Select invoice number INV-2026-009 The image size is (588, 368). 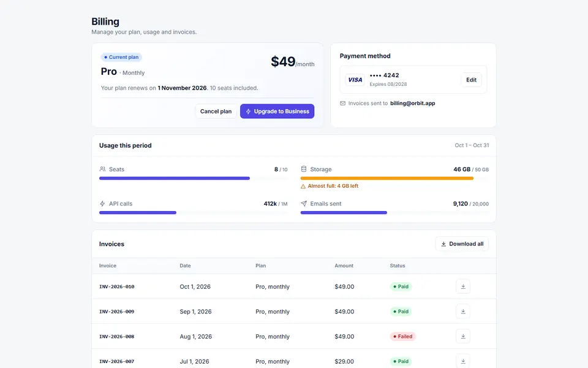116,312
